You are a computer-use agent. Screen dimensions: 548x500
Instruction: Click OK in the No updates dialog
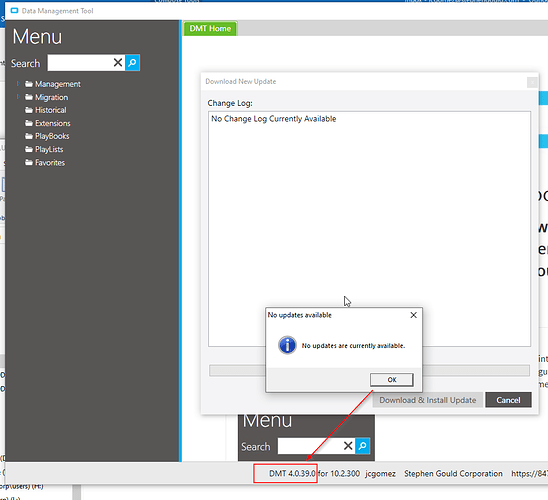pyautogui.click(x=392, y=380)
